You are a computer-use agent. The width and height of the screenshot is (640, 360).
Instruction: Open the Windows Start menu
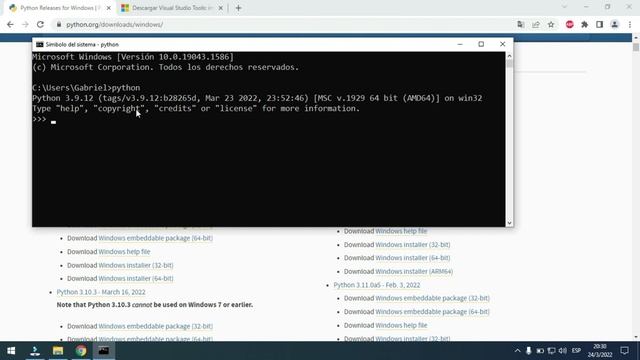coord(11,351)
